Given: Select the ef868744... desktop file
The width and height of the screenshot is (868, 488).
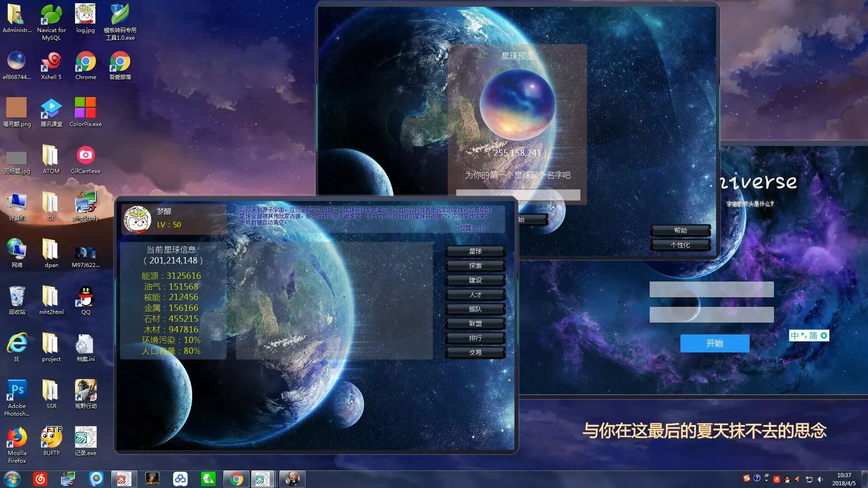Looking at the screenshot, I should click(17, 66).
